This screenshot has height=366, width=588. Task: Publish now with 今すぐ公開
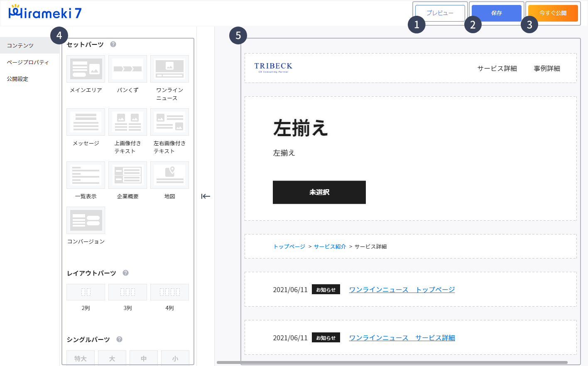point(552,13)
